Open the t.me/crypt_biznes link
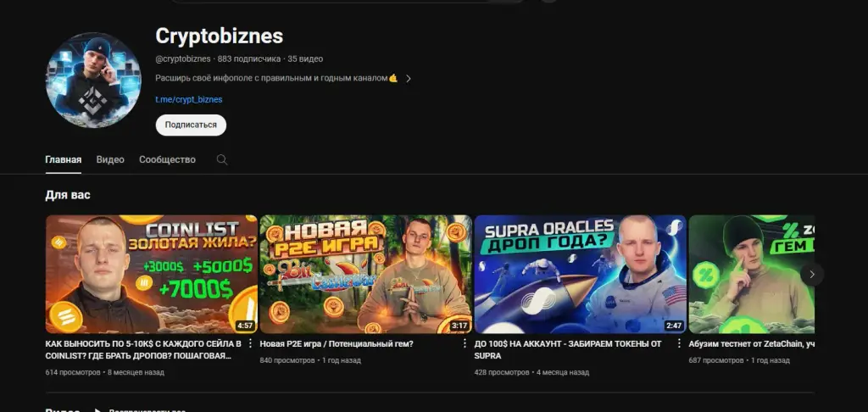This screenshot has height=412, width=868. click(x=189, y=100)
